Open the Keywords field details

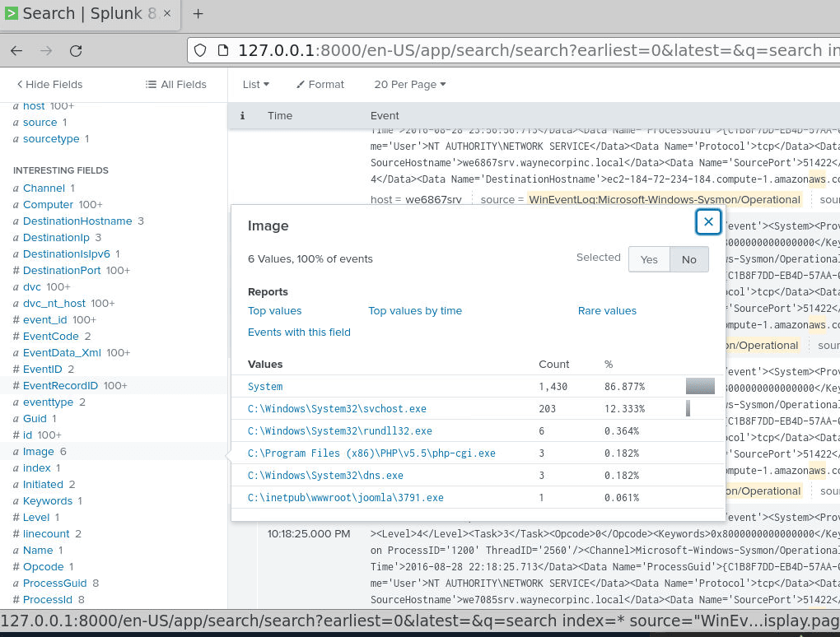47,501
